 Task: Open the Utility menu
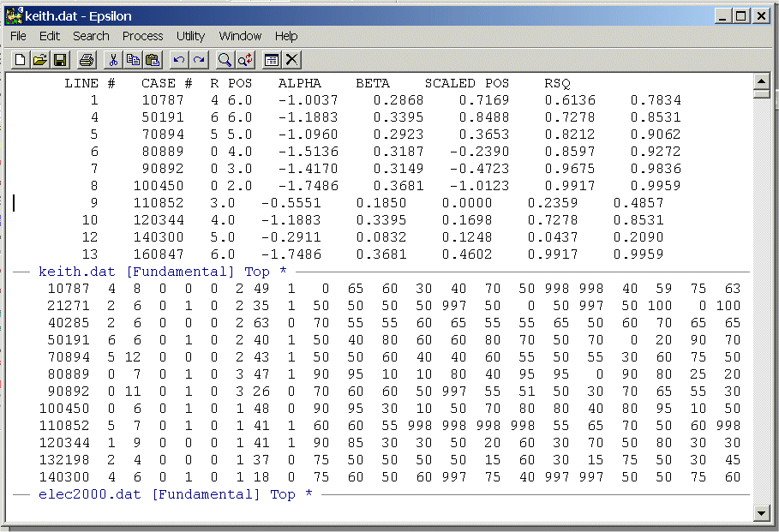[x=190, y=36]
